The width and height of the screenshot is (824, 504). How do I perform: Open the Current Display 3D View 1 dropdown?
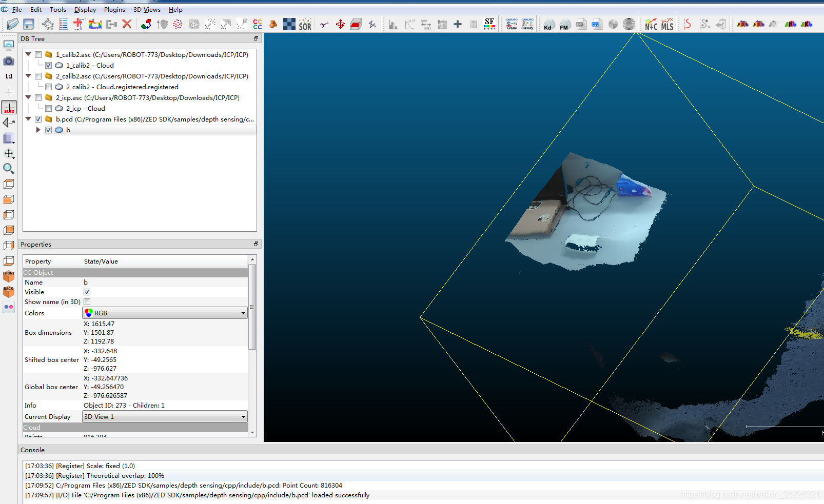[x=165, y=417]
